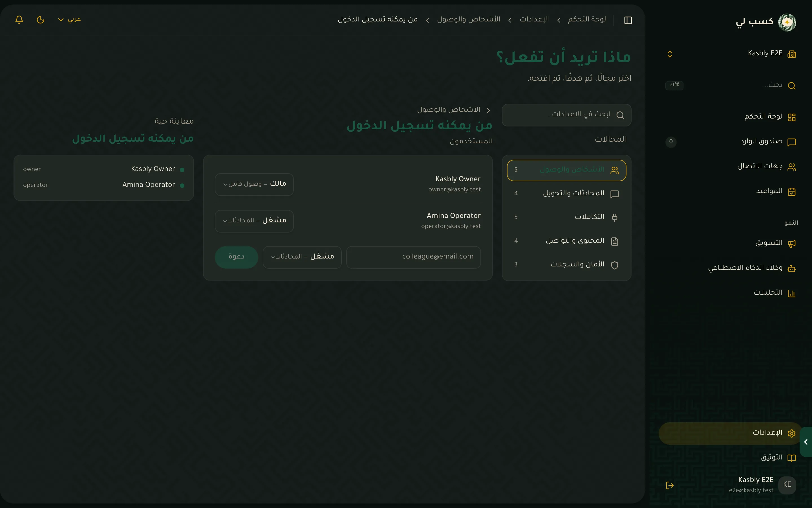Select الأشخاص والوصول domain
The height and width of the screenshot is (508, 812).
(566, 170)
